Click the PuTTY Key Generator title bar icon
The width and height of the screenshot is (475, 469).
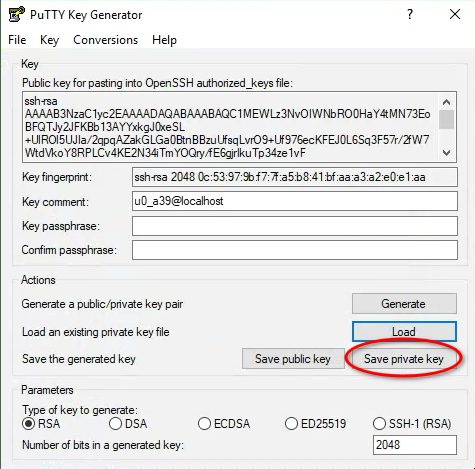16,14
